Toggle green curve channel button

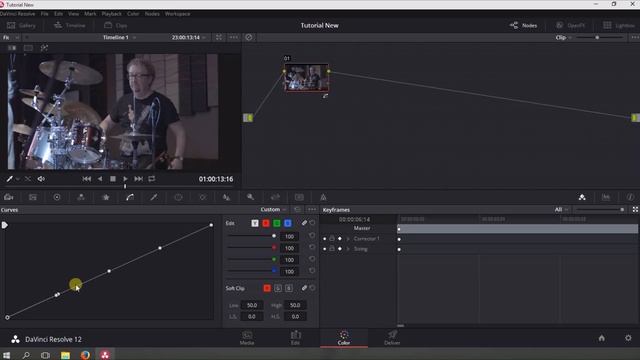[x=277, y=223]
